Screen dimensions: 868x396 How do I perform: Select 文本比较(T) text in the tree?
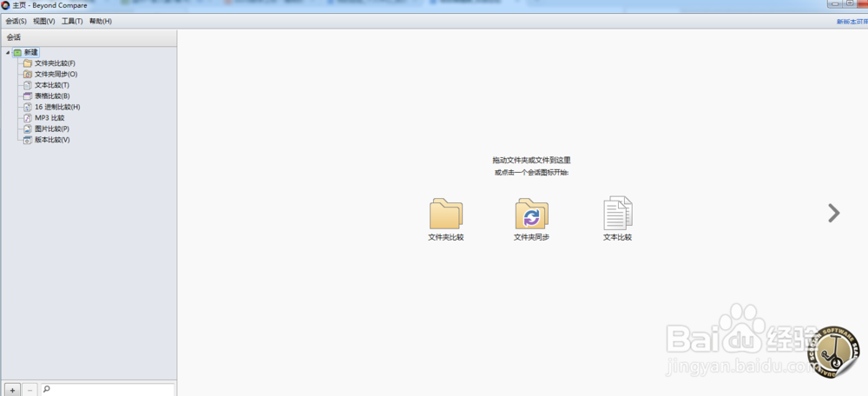tap(52, 85)
